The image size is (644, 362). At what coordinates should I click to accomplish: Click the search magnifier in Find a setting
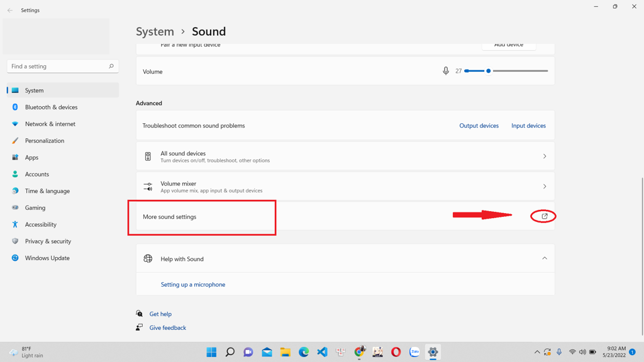(111, 66)
